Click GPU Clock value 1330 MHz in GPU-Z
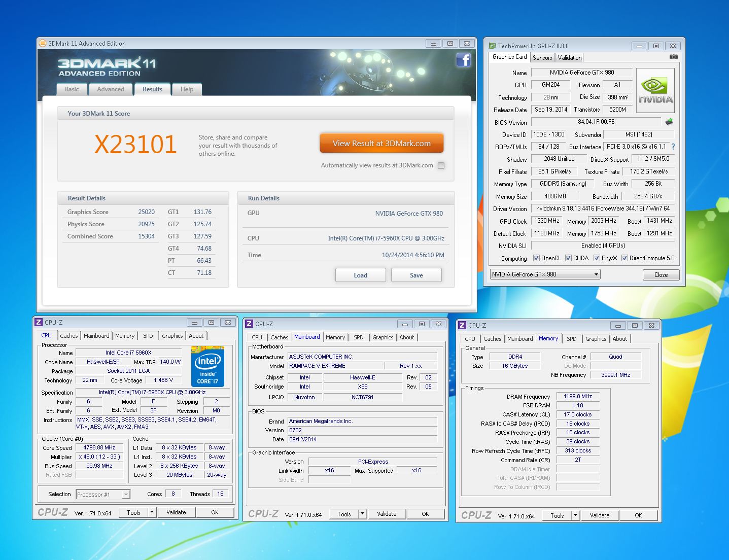Screen dimensions: 729x560 (x=547, y=221)
